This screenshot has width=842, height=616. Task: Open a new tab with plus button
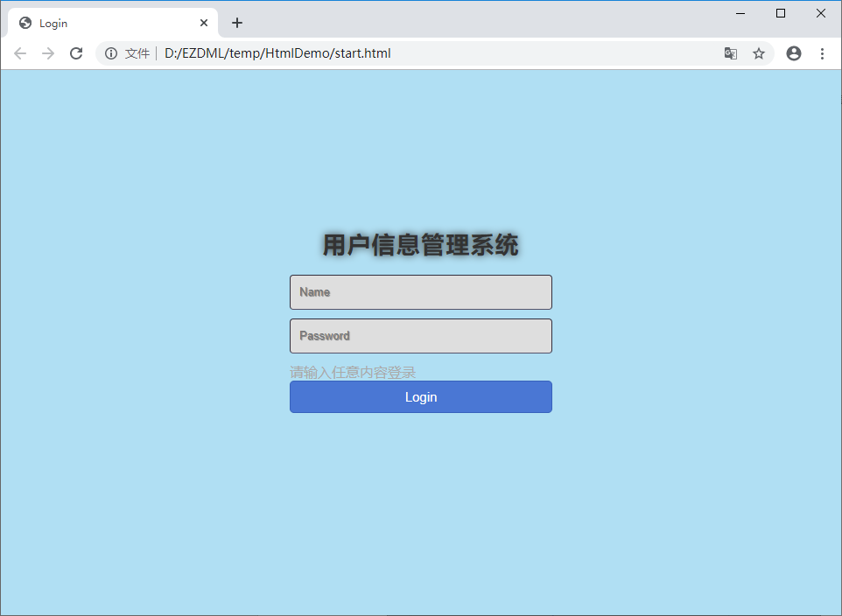[x=237, y=23]
